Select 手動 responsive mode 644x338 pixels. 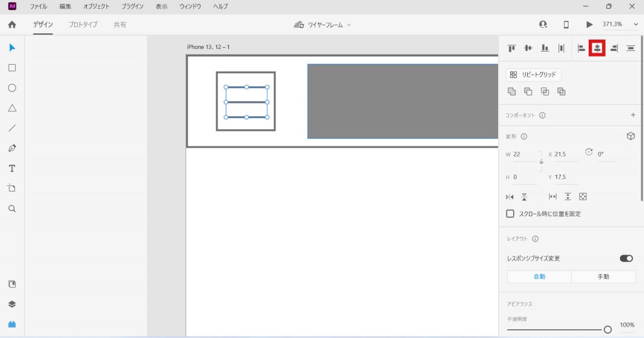[603, 277]
